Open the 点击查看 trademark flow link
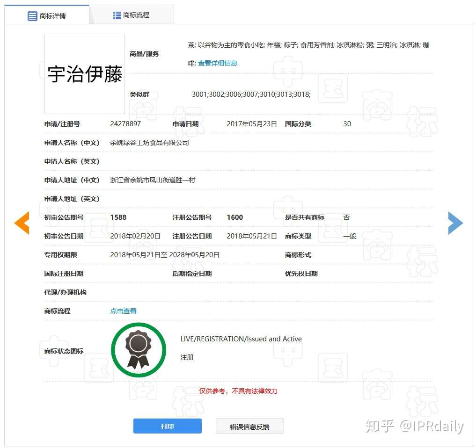Screen dimensions: 476x448 point(123,311)
